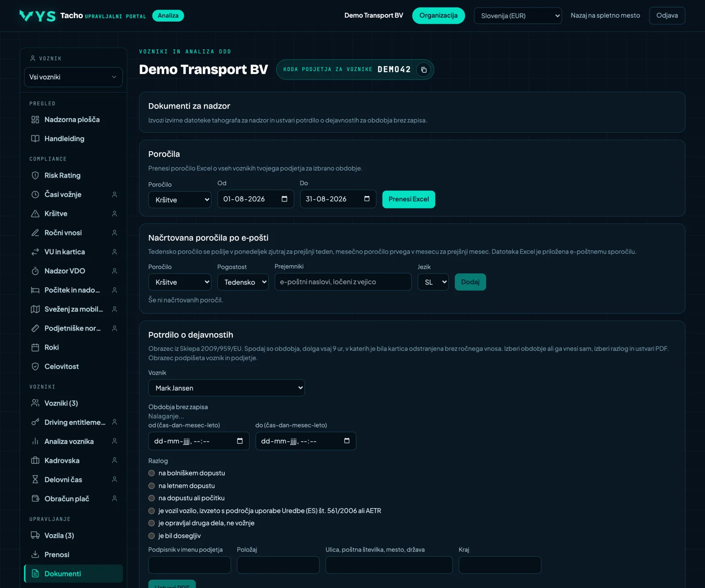The image size is (705, 588).
Task: Click the VU in kartica swap icon
Action: coord(35,252)
